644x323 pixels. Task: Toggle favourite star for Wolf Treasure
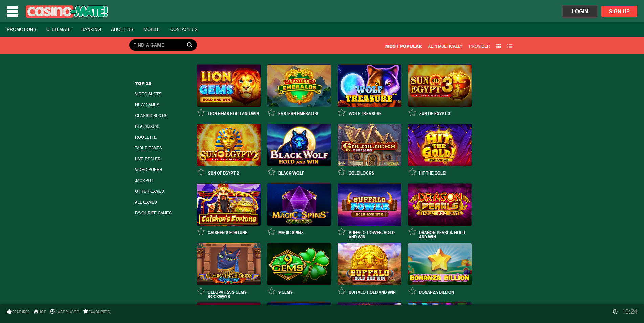pos(342,113)
